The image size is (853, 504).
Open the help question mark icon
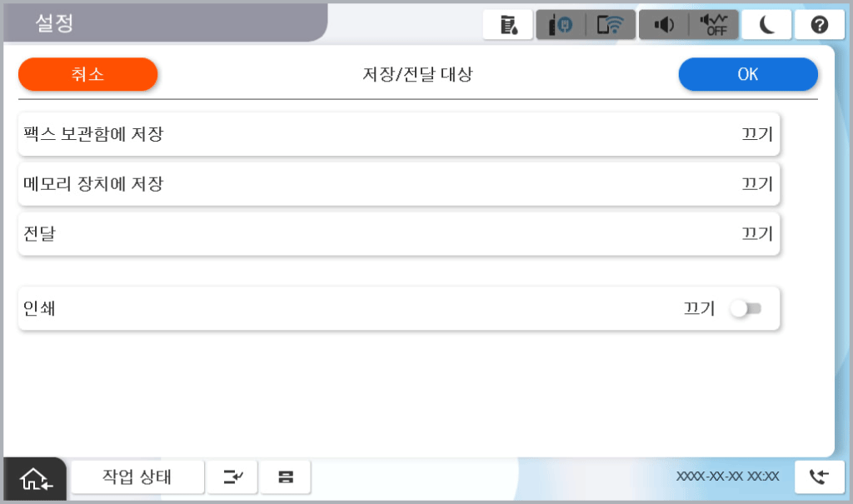[x=820, y=25]
